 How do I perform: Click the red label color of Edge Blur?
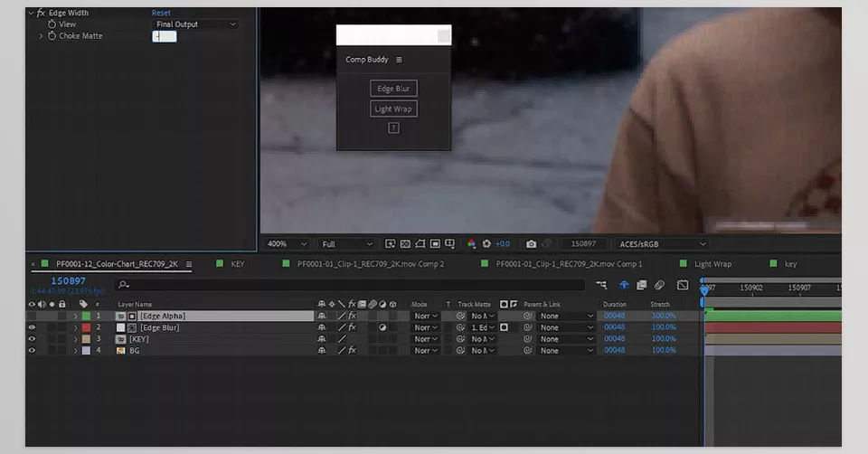87,327
